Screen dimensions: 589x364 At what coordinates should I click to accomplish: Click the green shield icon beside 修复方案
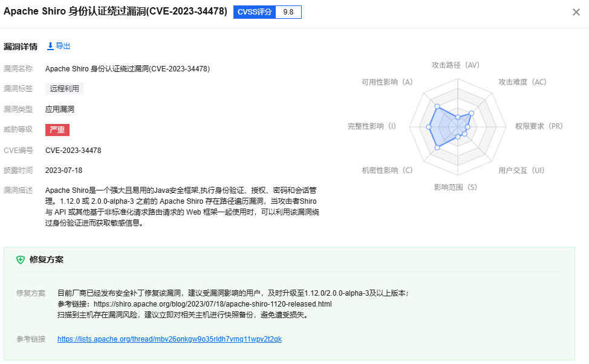coord(19,259)
